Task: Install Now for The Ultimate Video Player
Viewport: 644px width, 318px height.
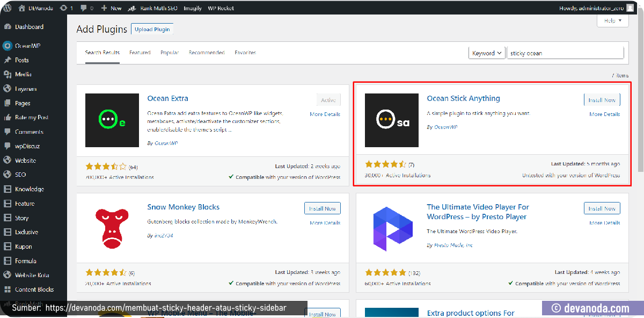Action: (602, 208)
